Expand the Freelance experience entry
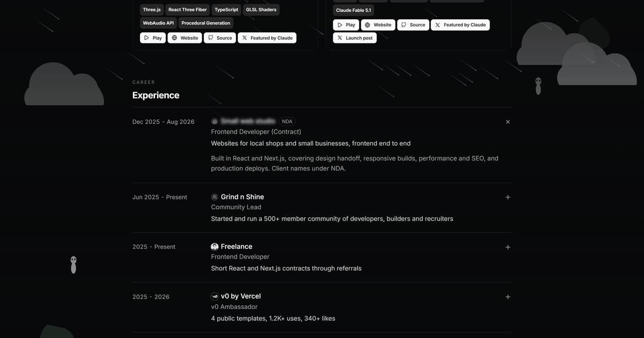Viewport: 644px width, 338px height. click(x=508, y=247)
